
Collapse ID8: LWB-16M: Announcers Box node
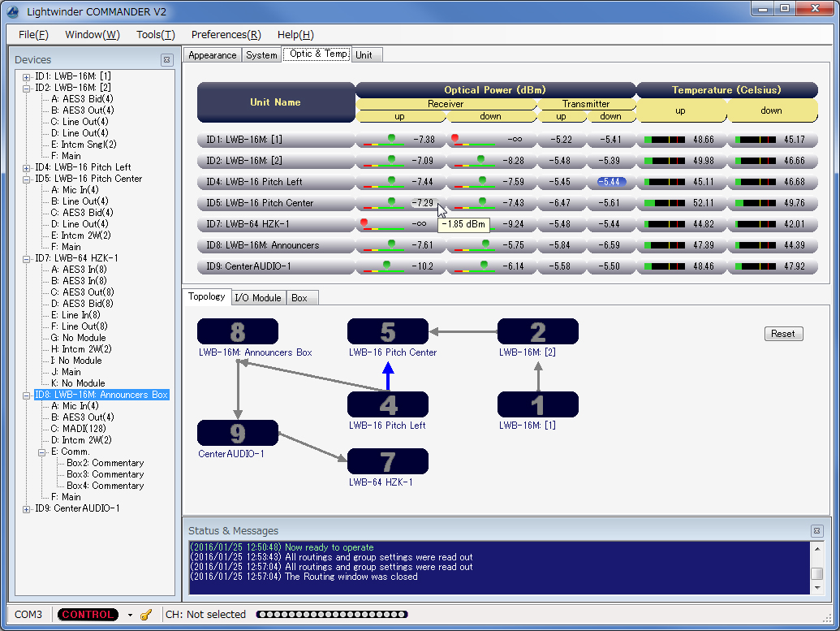tap(26, 395)
